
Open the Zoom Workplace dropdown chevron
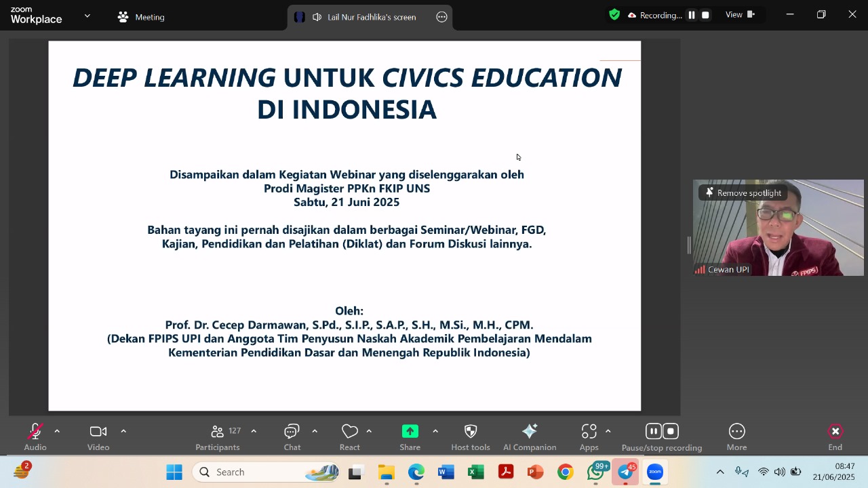pos(87,16)
